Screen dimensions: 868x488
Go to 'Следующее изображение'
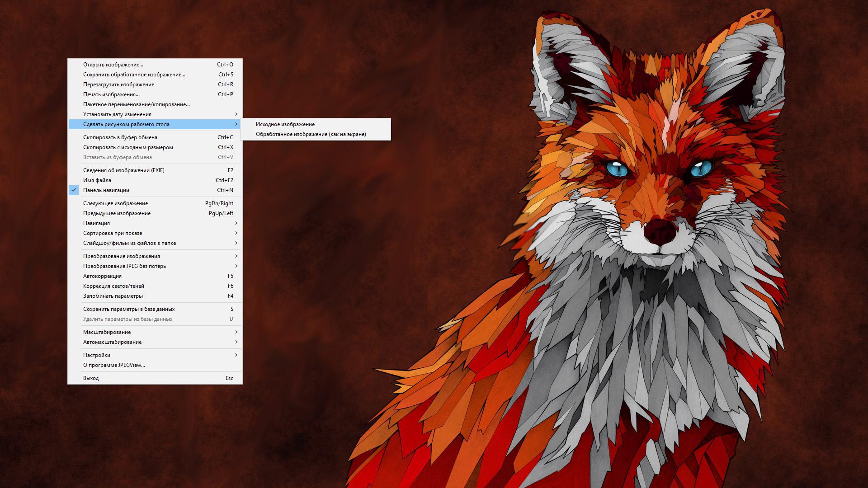pos(155,203)
